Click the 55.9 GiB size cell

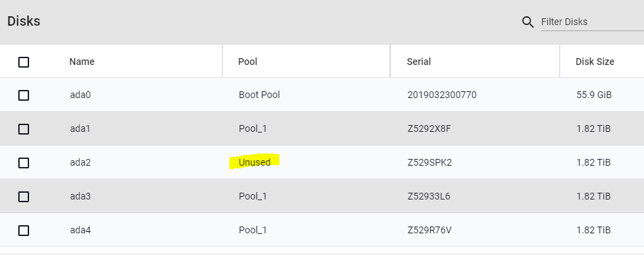[x=594, y=95]
